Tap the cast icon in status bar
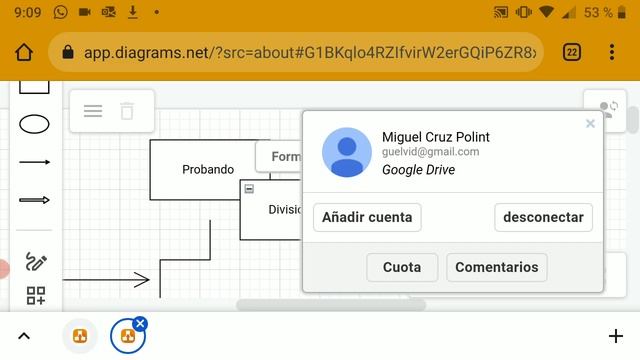 click(x=501, y=12)
